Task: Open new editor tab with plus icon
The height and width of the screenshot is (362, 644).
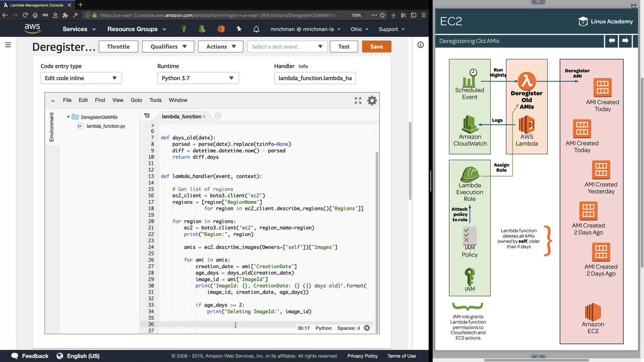Action: coord(218,116)
